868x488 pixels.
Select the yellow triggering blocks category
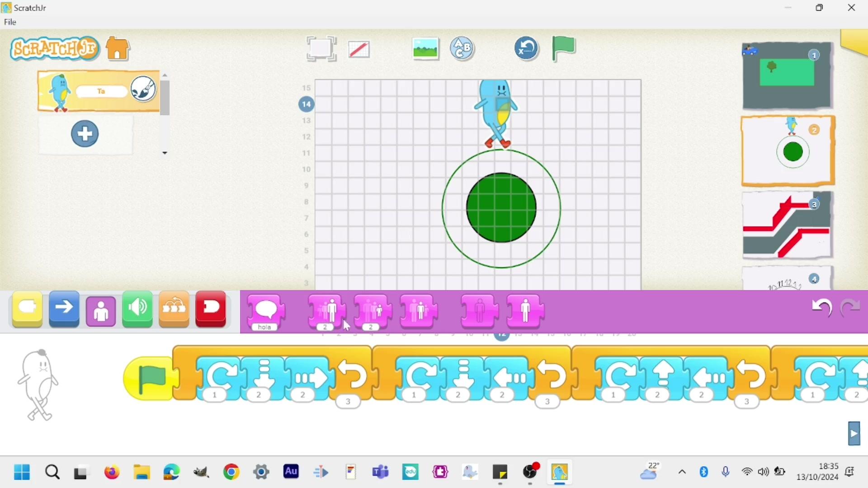point(28,309)
